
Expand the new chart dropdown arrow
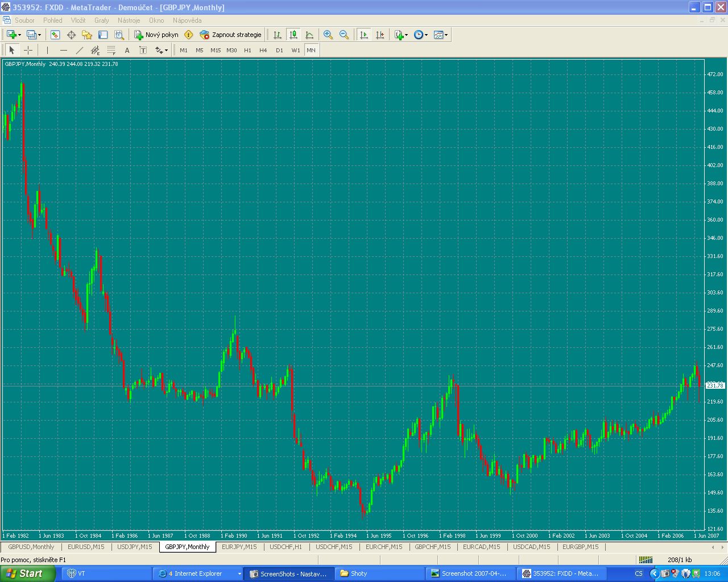(x=19, y=35)
